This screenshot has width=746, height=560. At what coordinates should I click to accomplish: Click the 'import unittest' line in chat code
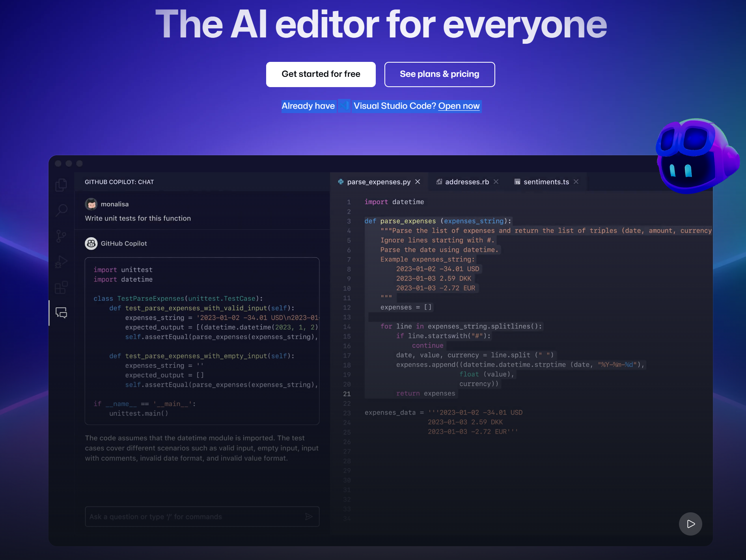click(x=123, y=270)
